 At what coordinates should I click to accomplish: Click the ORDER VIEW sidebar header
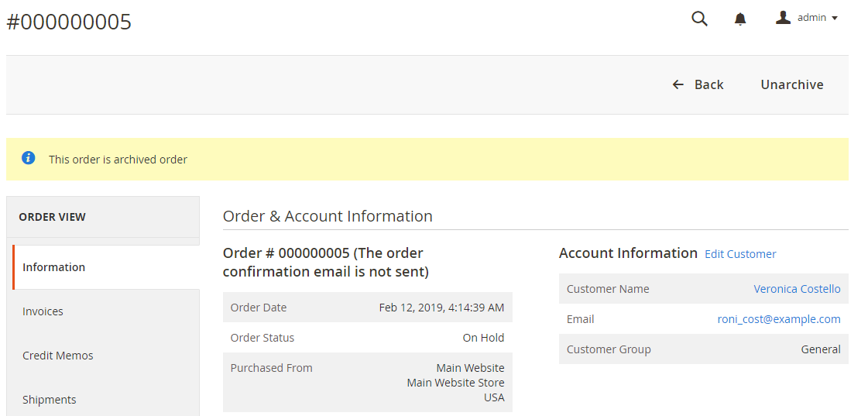tap(53, 217)
